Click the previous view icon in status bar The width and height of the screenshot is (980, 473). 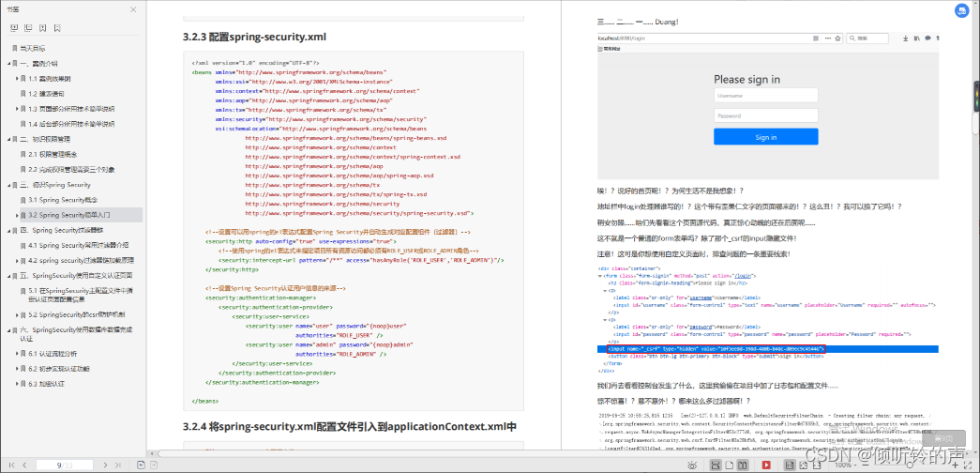pyautogui.click(x=141, y=465)
